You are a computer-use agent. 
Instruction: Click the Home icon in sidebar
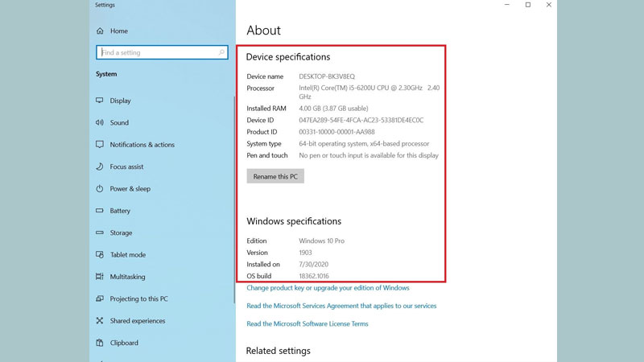pos(100,31)
